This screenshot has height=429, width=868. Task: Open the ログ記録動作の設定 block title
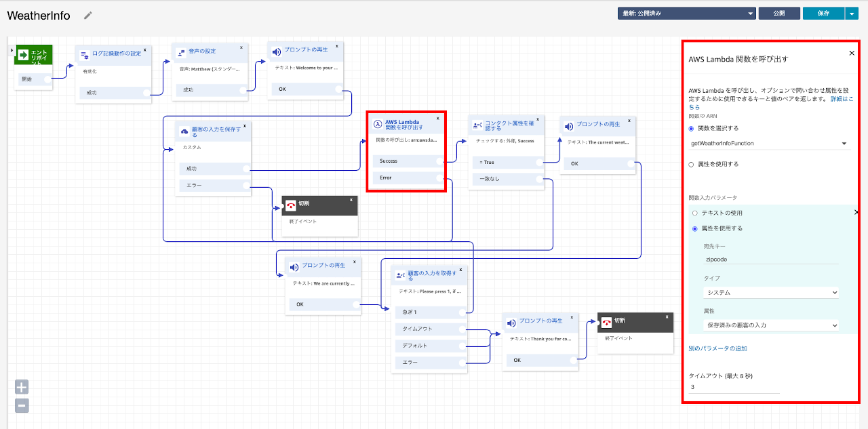click(x=117, y=54)
